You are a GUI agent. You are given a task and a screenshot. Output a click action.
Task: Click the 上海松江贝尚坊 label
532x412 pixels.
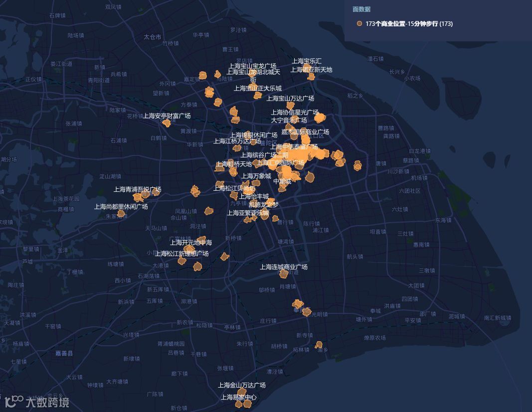pyautogui.click(x=234, y=188)
